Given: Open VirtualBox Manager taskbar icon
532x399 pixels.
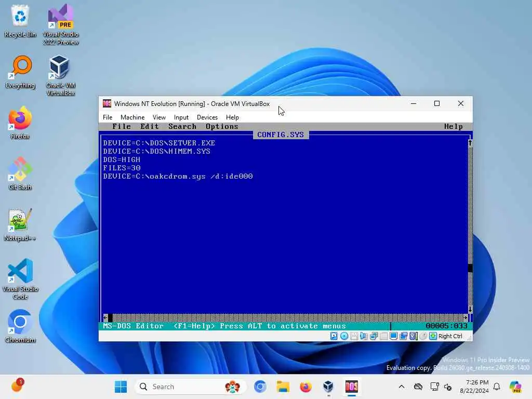Looking at the screenshot, I should pos(328,387).
